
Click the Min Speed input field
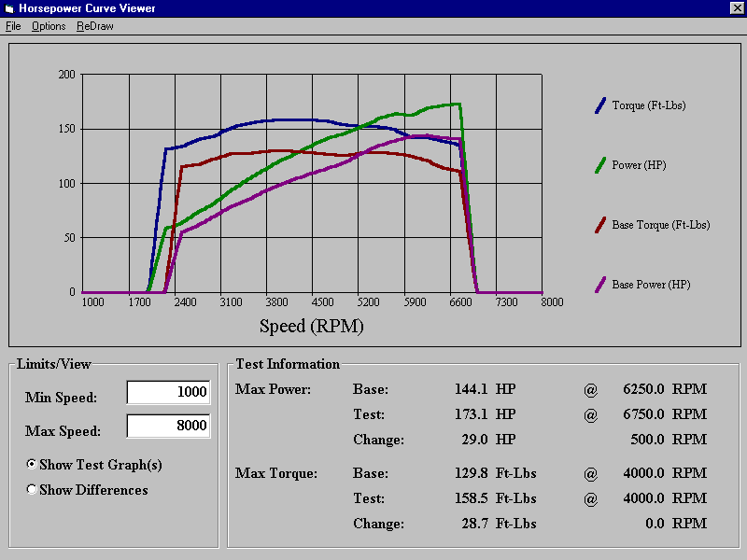pyautogui.click(x=168, y=392)
